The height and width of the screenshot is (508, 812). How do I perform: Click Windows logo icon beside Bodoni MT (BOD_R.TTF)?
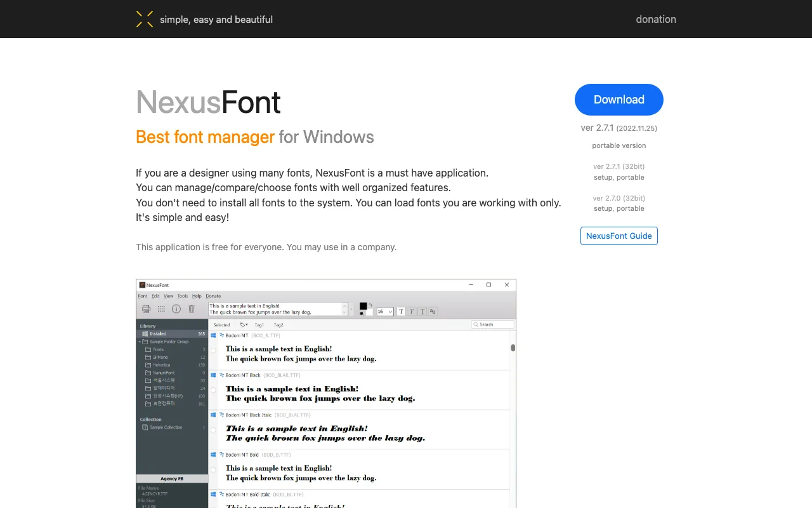213,335
